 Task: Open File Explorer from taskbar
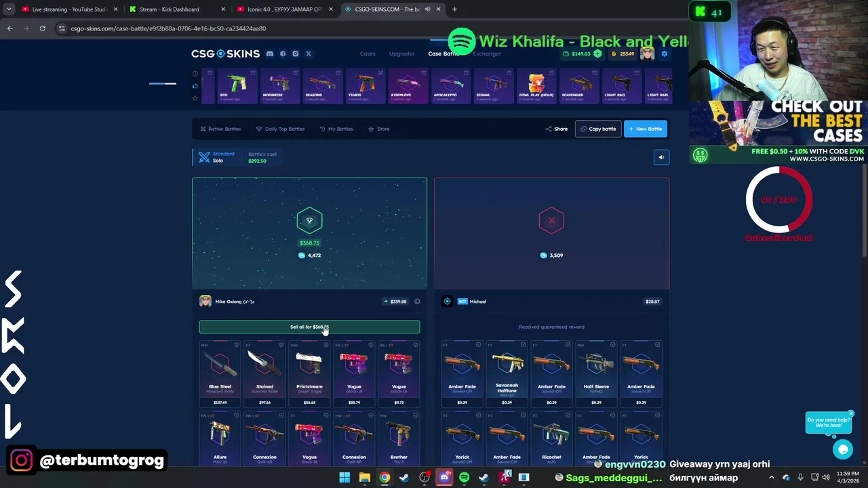coord(364,478)
